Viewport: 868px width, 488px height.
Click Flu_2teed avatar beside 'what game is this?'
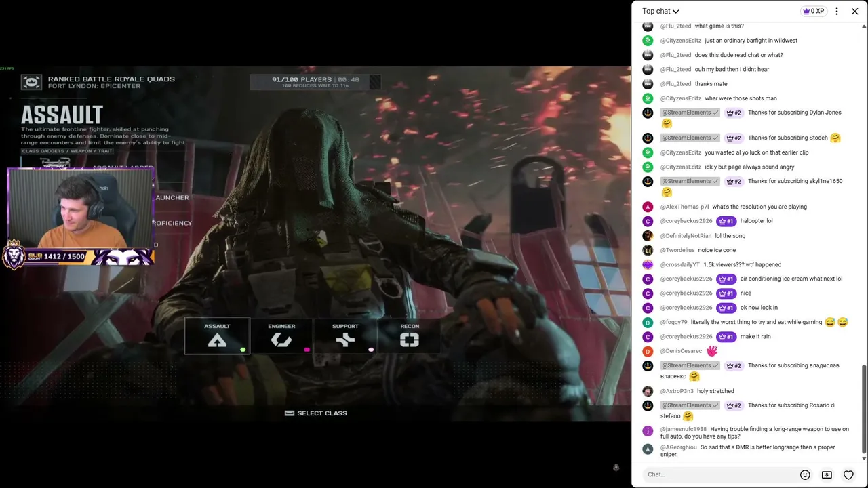point(648,26)
